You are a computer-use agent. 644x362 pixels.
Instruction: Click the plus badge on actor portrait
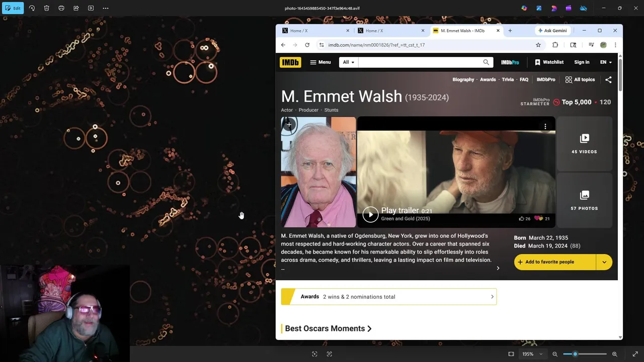click(289, 125)
